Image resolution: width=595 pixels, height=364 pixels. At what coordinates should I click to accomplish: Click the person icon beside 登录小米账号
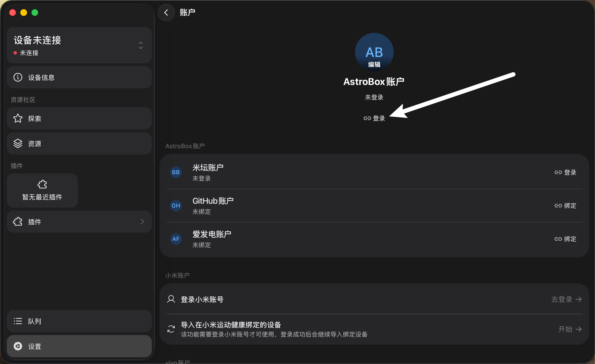(171, 299)
